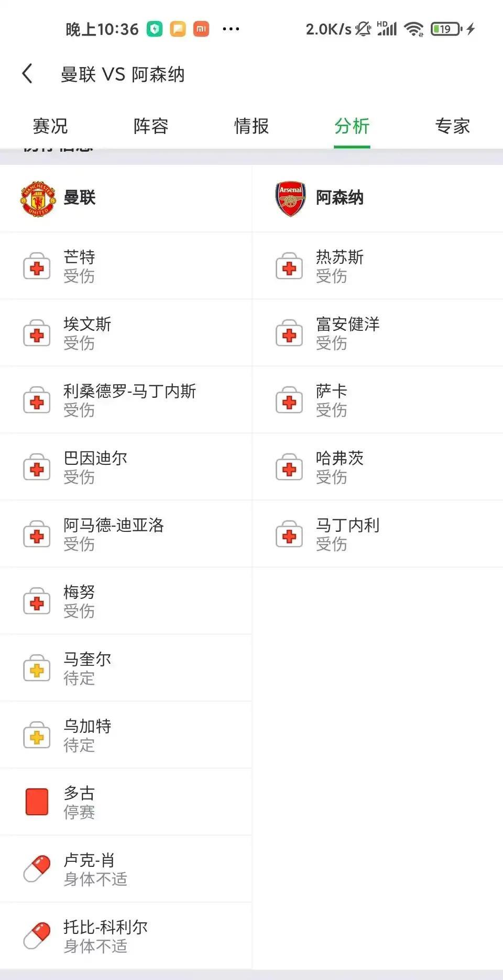Tap the red card icon beside 多古
This screenshot has width=503, height=980.
[37, 802]
